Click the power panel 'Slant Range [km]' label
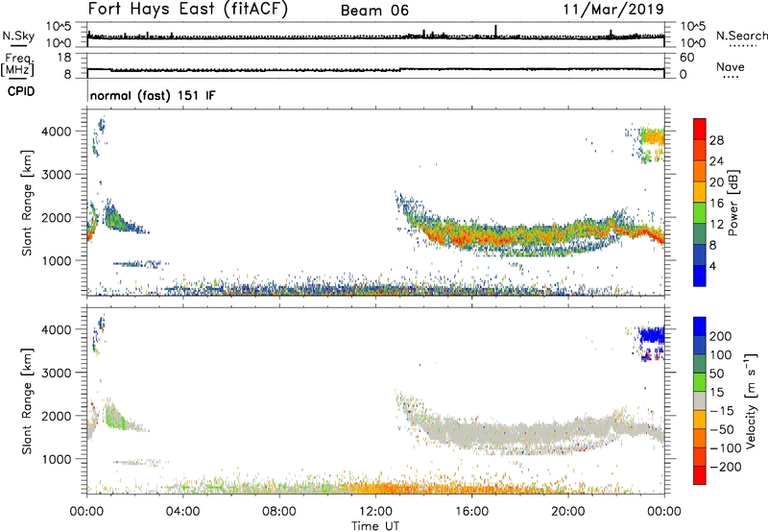This screenshot has height=532, width=768. coord(27,203)
